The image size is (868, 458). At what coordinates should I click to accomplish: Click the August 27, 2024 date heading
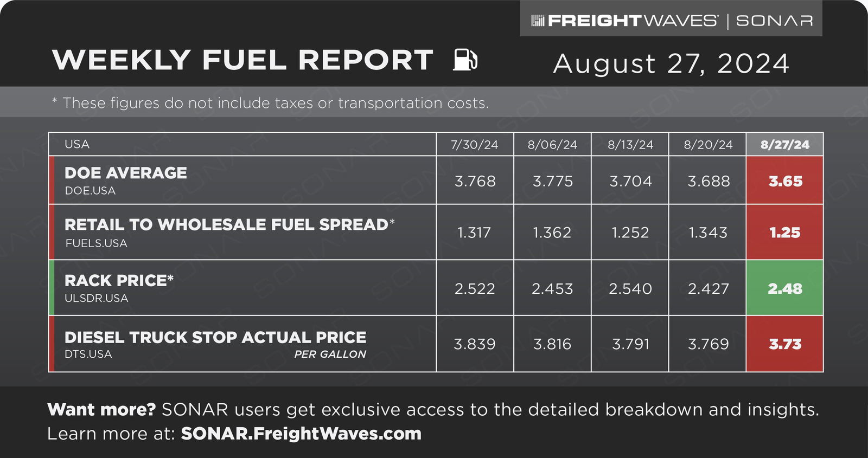671,63
